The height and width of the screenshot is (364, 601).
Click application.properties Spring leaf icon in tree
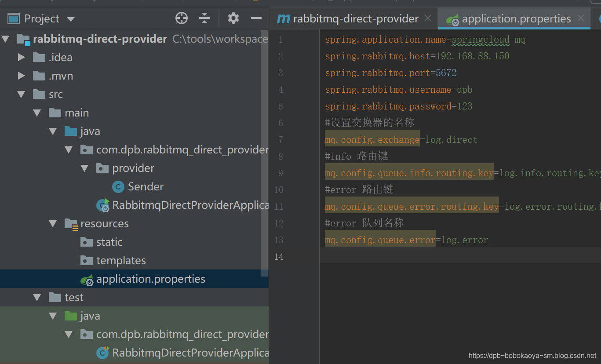tap(87, 280)
